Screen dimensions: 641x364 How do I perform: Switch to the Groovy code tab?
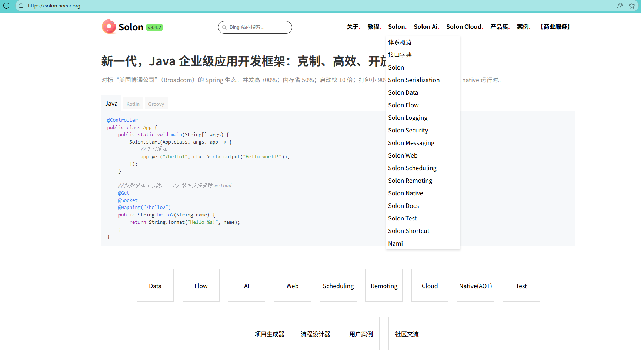[156, 104]
